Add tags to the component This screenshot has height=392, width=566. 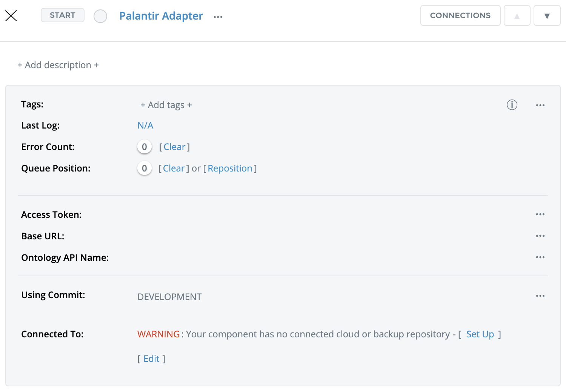(x=166, y=105)
